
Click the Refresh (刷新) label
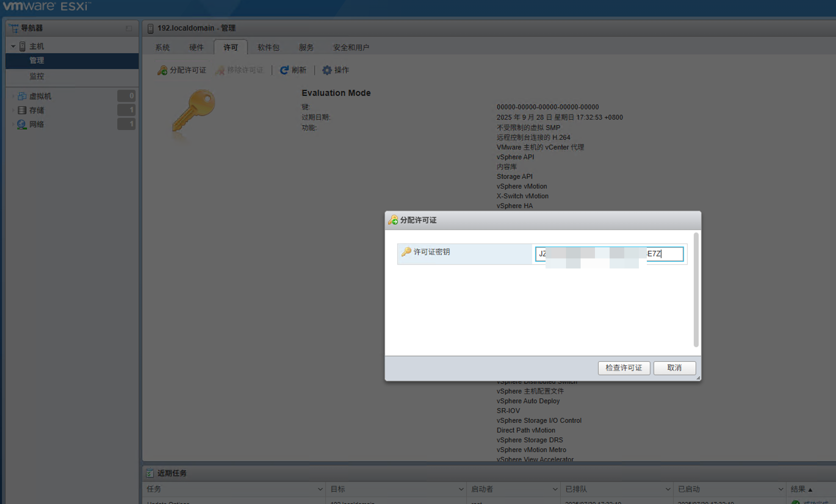299,70
